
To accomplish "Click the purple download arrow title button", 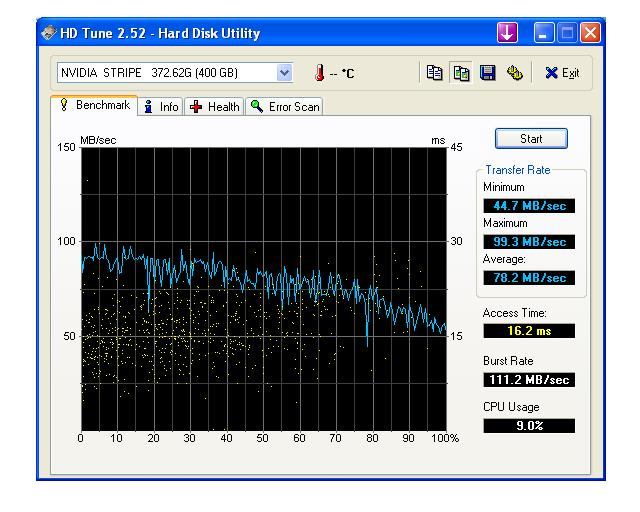I will pos(507,32).
